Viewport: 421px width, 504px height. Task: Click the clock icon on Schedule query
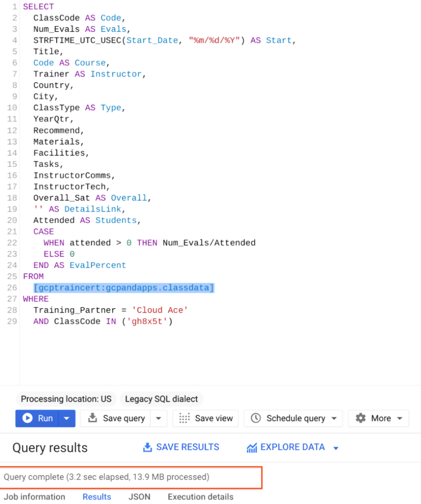[x=256, y=418]
